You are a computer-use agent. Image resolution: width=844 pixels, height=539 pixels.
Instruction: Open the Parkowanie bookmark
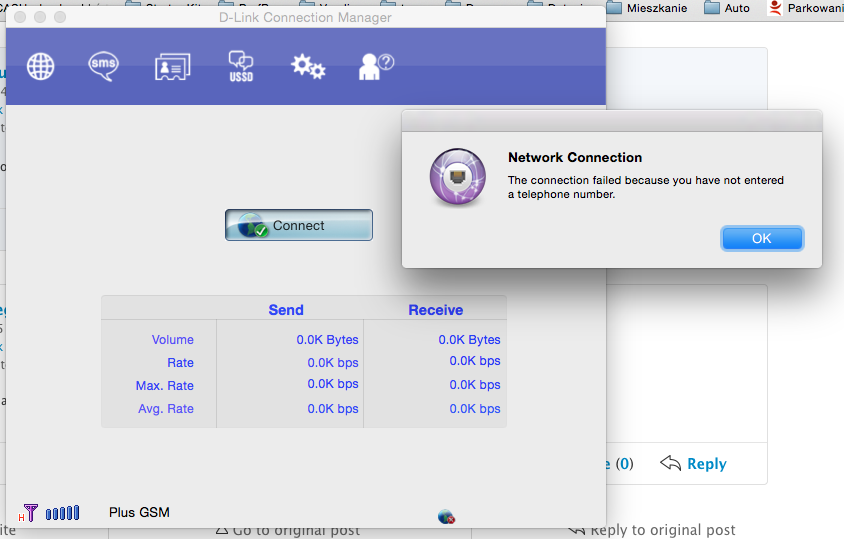[805, 8]
